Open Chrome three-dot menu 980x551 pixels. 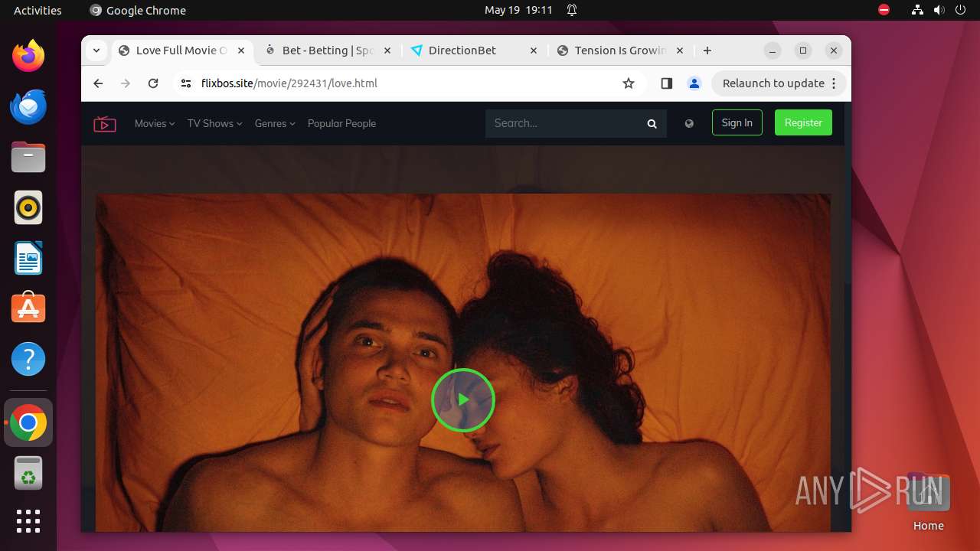tap(835, 83)
